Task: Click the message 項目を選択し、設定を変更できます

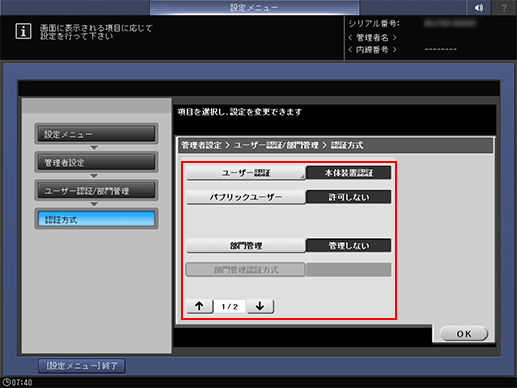Action: point(240,112)
